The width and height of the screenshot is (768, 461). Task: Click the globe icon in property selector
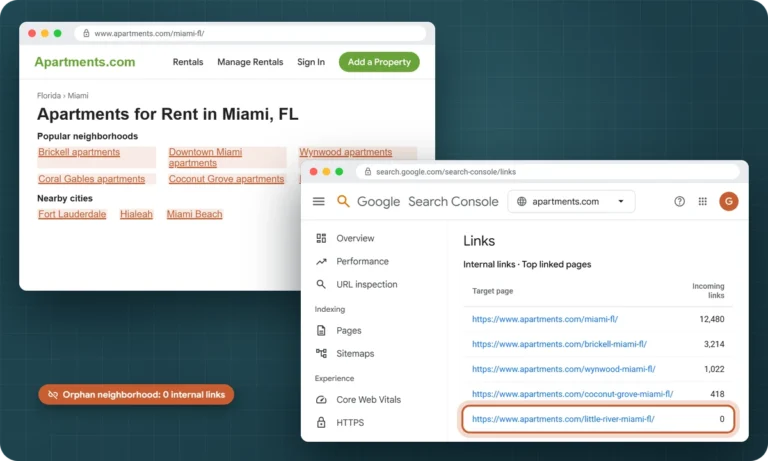(x=522, y=201)
